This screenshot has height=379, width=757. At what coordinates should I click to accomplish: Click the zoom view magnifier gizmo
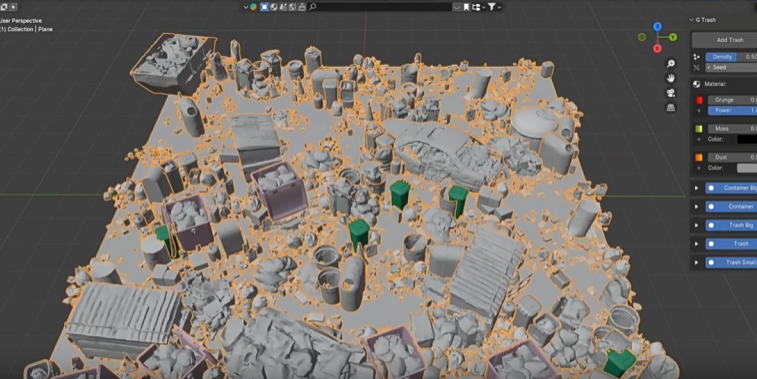pos(671,63)
